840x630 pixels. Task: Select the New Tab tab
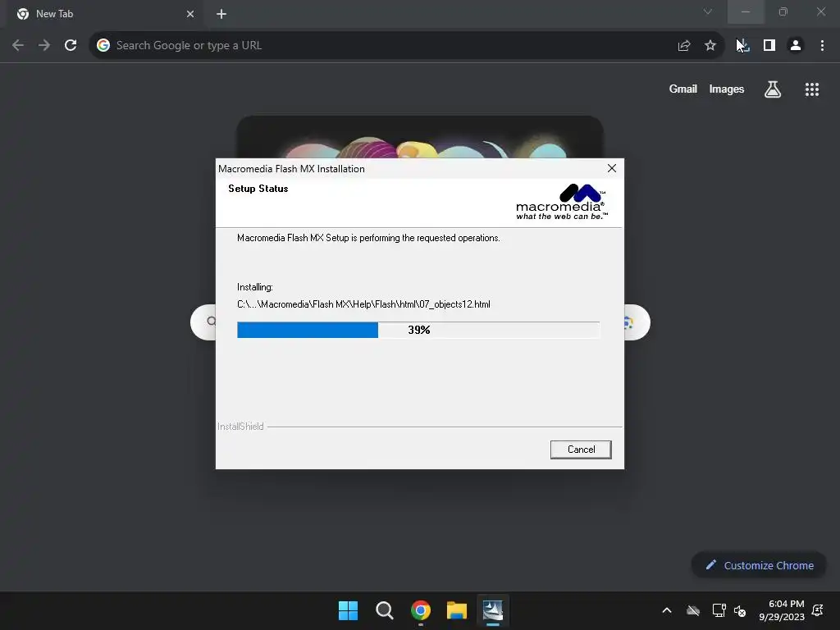[106, 14]
